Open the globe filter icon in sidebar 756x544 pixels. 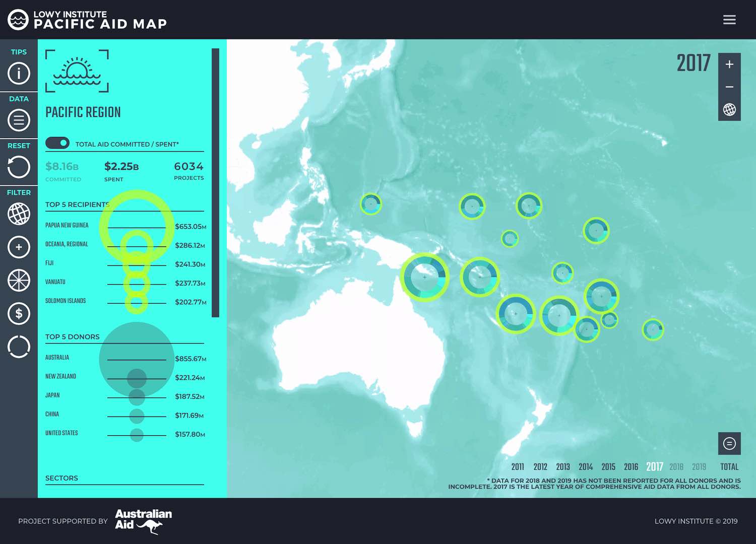[x=19, y=214]
